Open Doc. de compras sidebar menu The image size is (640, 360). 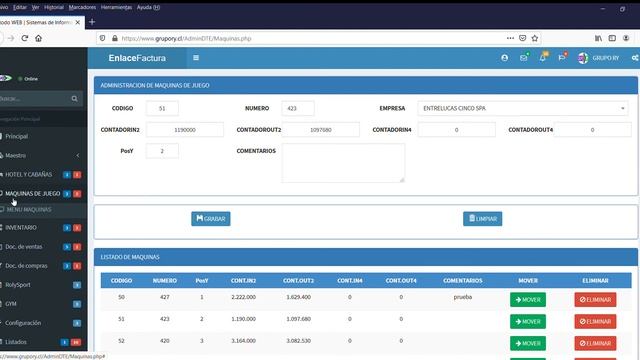coord(41,266)
